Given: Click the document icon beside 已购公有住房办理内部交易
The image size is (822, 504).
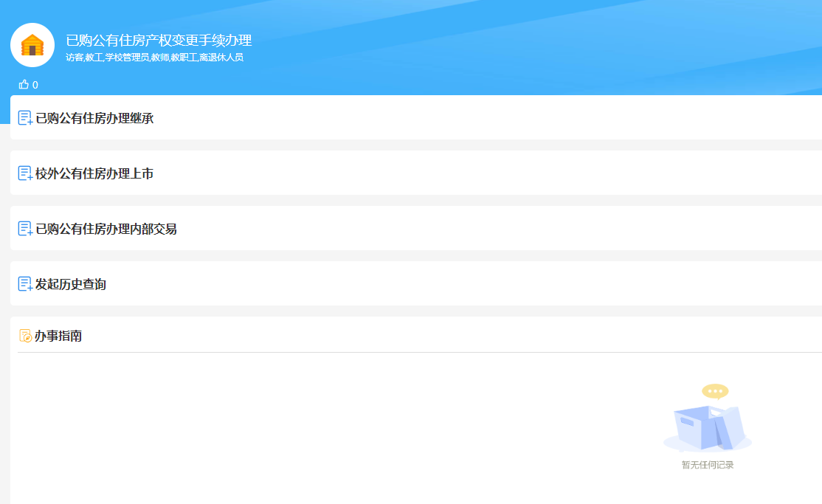Looking at the screenshot, I should click(25, 229).
